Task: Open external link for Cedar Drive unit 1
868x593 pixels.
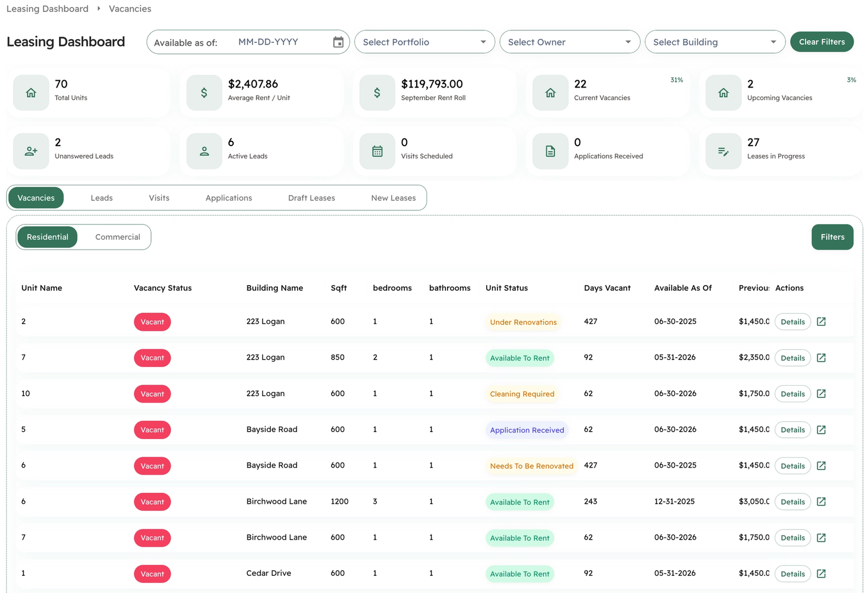Action: coord(821,574)
